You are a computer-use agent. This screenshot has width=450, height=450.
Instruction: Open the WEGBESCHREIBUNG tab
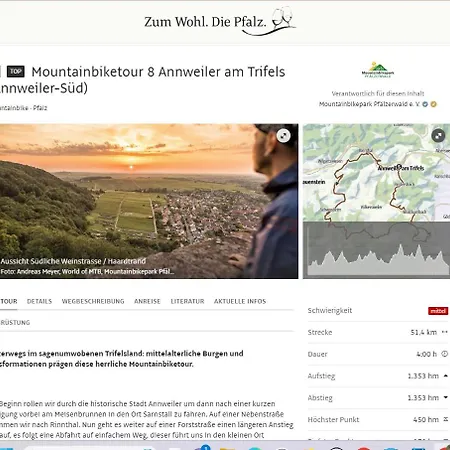pyautogui.click(x=93, y=301)
